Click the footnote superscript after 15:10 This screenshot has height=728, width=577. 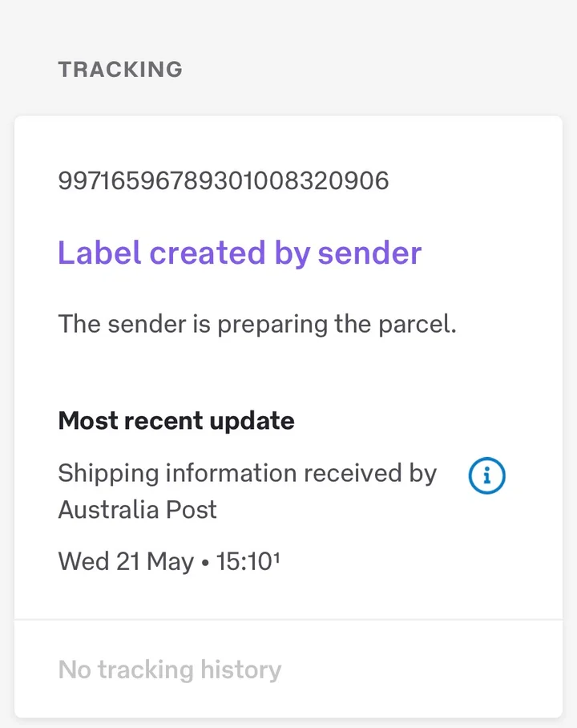click(276, 556)
